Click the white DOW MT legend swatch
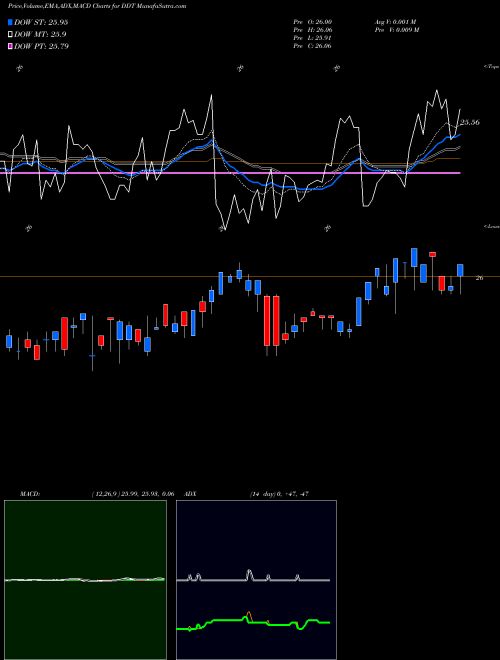 click(x=10, y=34)
